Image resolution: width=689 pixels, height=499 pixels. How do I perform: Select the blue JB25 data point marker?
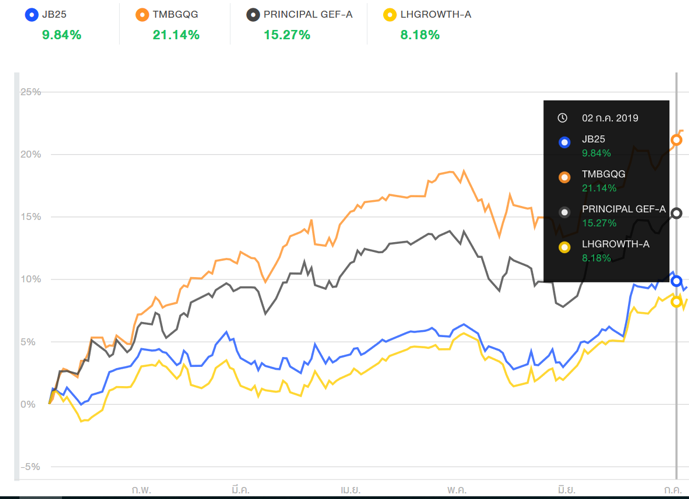tap(677, 281)
